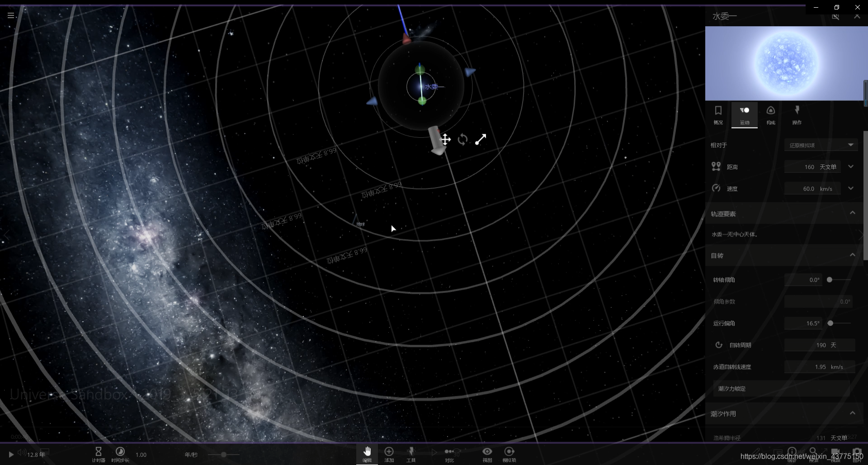Switch to the 操作 actions tab
The height and width of the screenshot is (465, 868).
pos(797,115)
